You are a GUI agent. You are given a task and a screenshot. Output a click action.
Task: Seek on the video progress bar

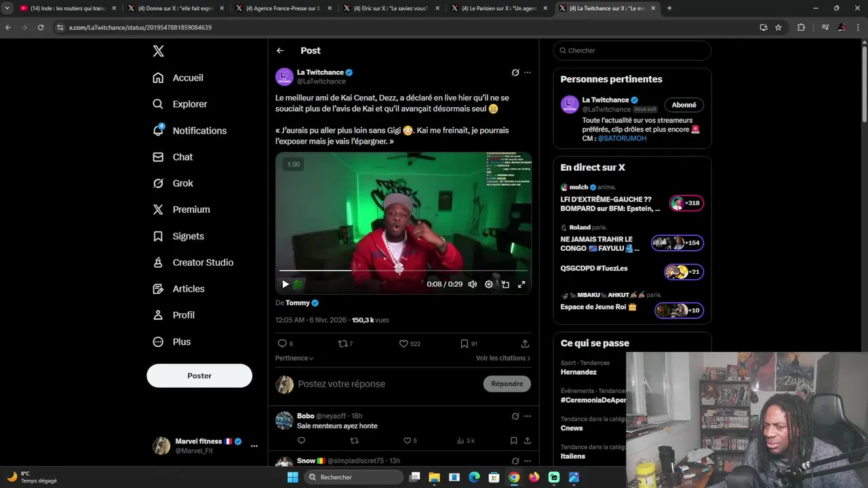pyautogui.click(x=403, y=270)
